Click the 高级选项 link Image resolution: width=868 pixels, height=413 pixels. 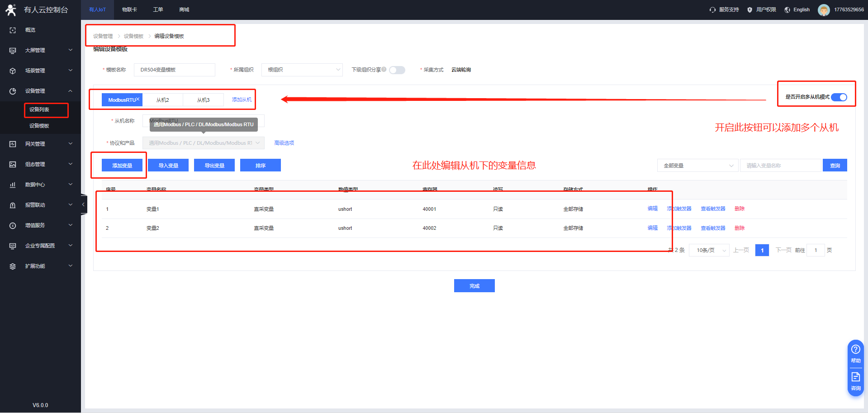click(x=284, y=143)
